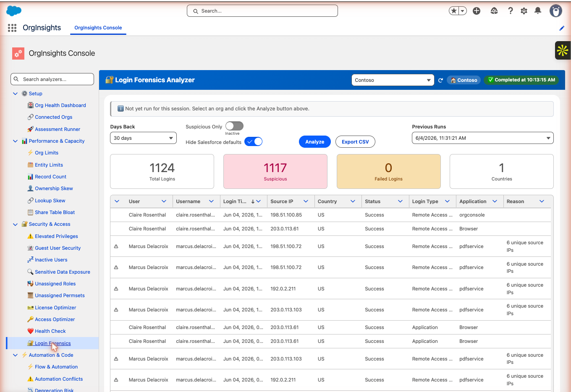Screen dimensions: 571x392
Task: Open the Source IP column menu chevron
Action: pos(306,201)
